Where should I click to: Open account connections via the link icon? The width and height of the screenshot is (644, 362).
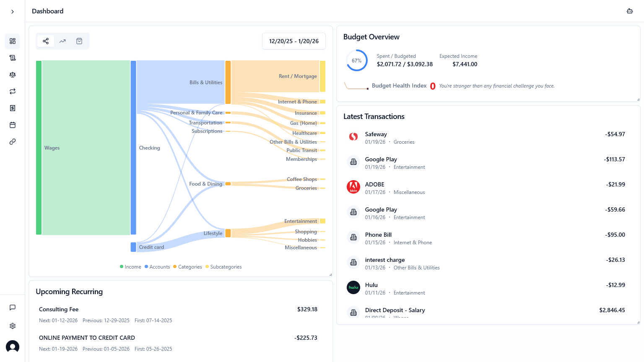[x=12, y=142]
